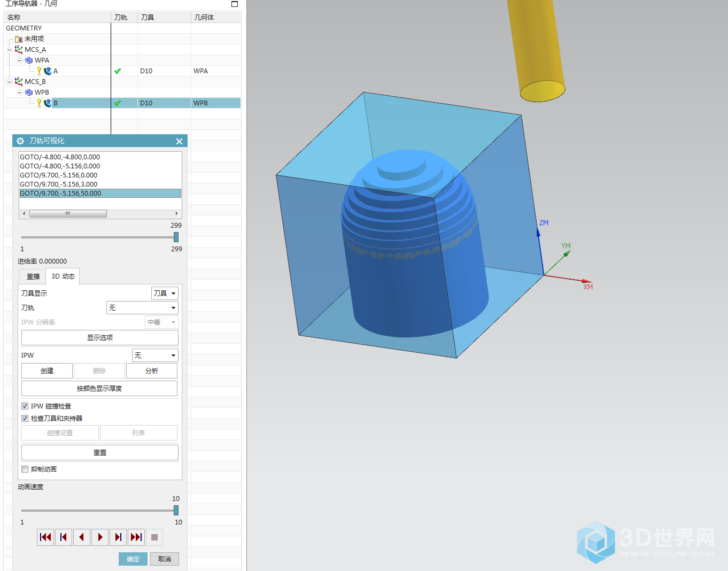728x571 pixels.
Task: Click the 动画速度 slider handle
Action: (x=176, y=511)
